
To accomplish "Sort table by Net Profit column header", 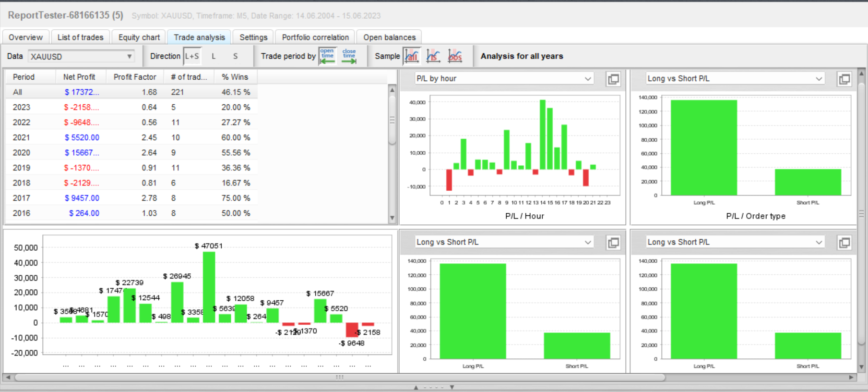I will coord(79,77).
